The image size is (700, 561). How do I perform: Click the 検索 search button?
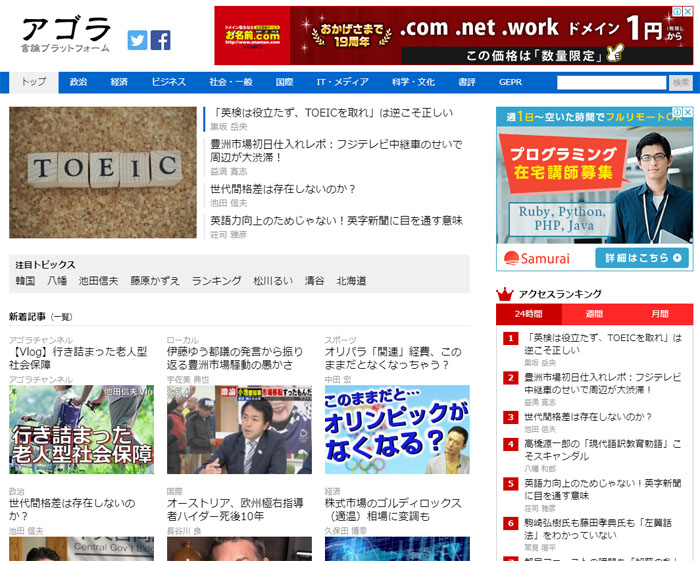click(x=680, y=83)
